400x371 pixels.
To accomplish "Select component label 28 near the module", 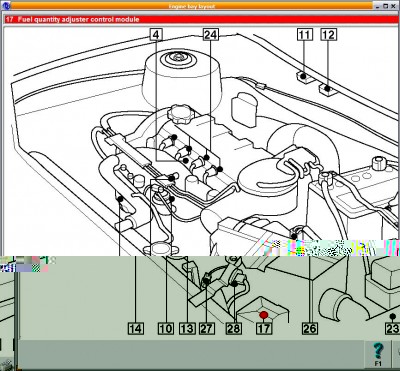I will tap(234, 329).
